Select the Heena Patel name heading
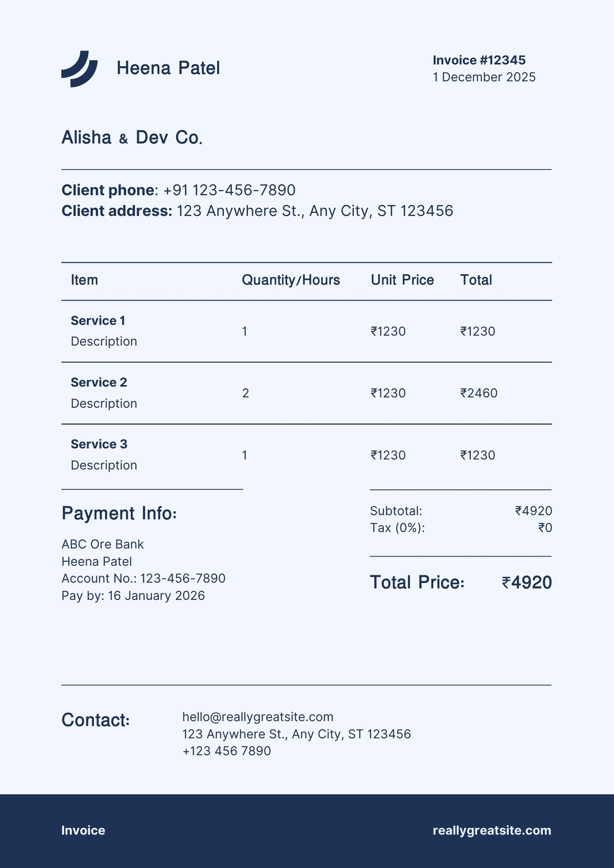The image size is (614, 868). pos(168,68)
